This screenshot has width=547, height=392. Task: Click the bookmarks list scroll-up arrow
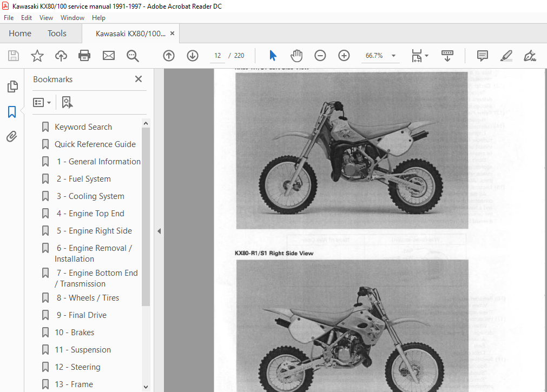tap(146, 123)
